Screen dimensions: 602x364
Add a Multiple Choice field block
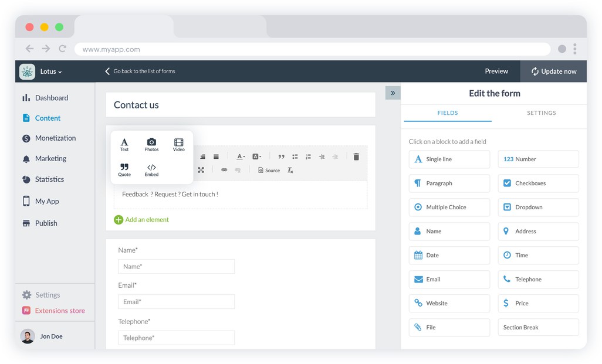point(449,207)
